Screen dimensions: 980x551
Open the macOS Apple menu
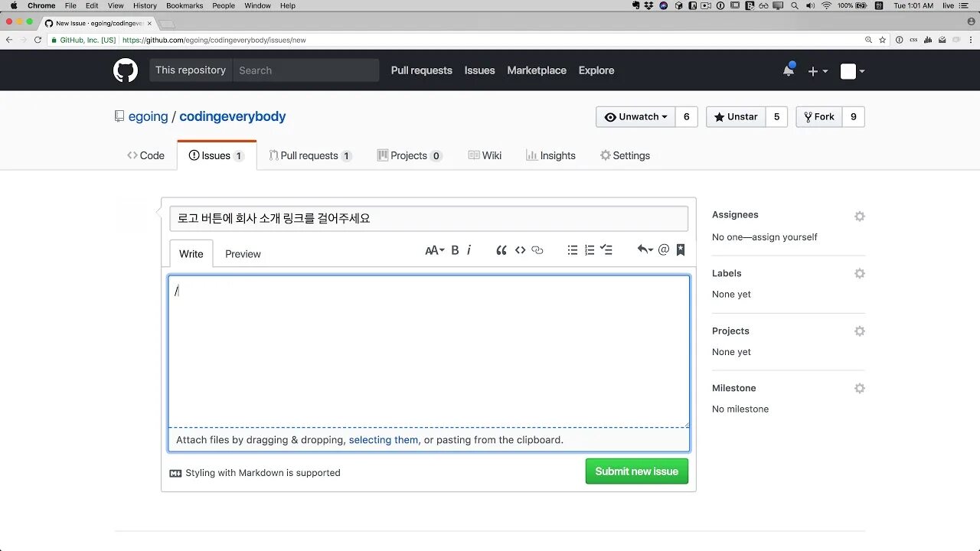tap(14, 5)
